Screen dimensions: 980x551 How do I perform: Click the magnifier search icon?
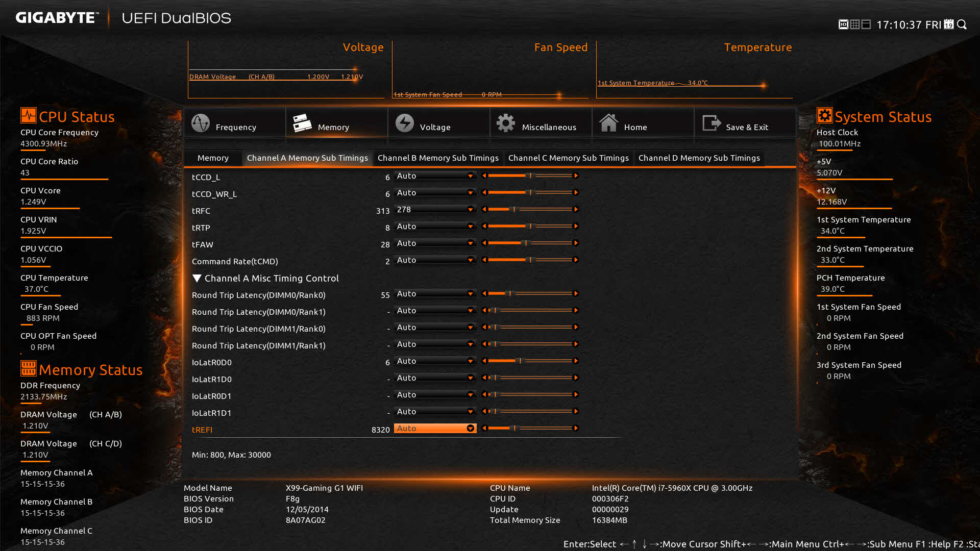click(x=962, y=24)
